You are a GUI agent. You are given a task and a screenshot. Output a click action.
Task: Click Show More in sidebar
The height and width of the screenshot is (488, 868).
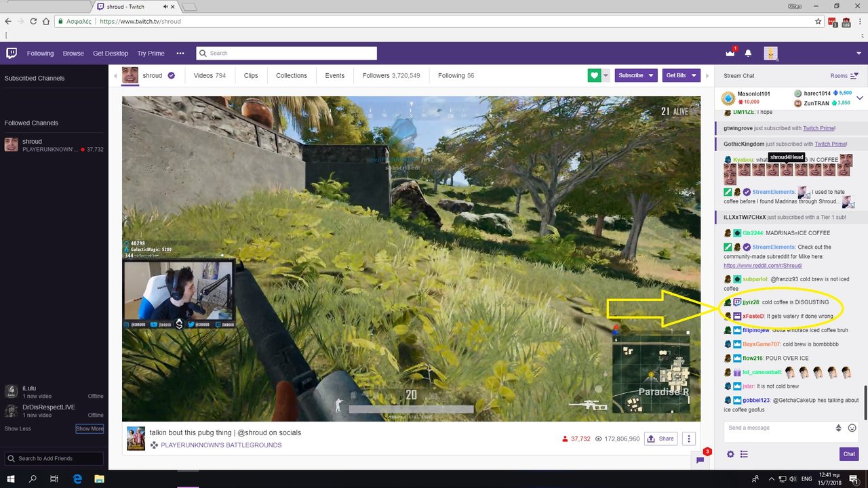coord(90,428)
